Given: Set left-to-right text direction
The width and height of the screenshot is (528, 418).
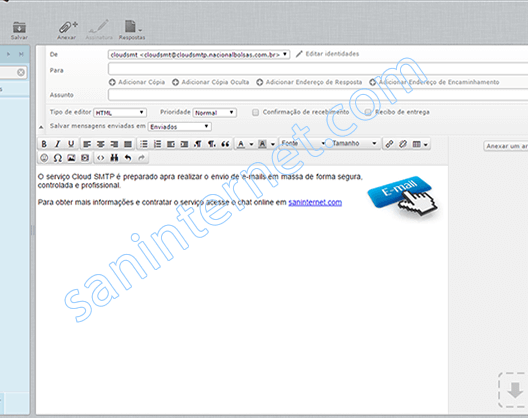Looking at the screenshot, I should [x=198, y=144].
